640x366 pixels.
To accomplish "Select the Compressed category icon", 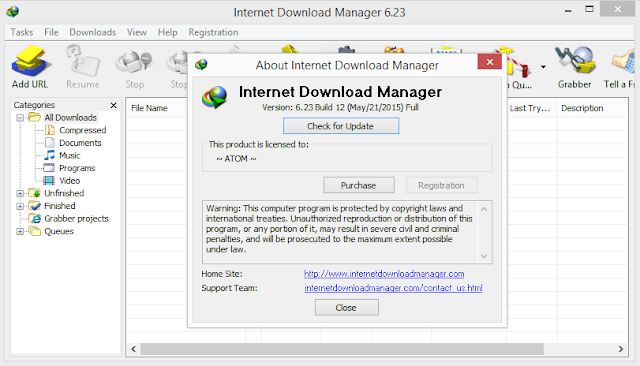I will pos(50,130).
